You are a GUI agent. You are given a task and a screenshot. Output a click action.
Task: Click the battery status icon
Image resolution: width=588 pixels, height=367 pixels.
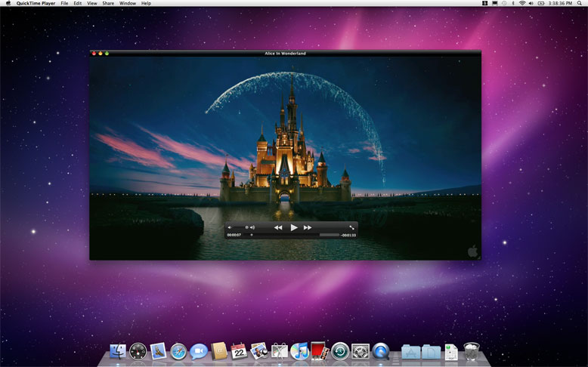click(x=541, y=3)
